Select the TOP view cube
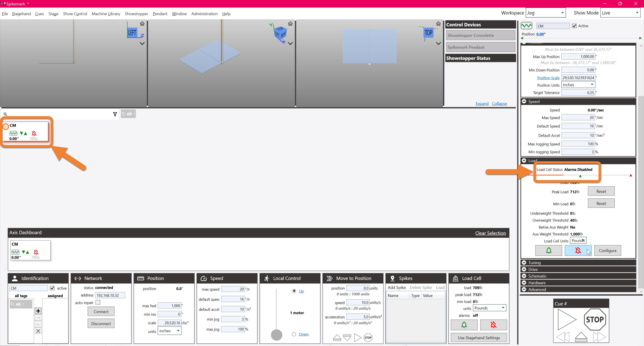644x346 pixels. (x=428, y=33)
